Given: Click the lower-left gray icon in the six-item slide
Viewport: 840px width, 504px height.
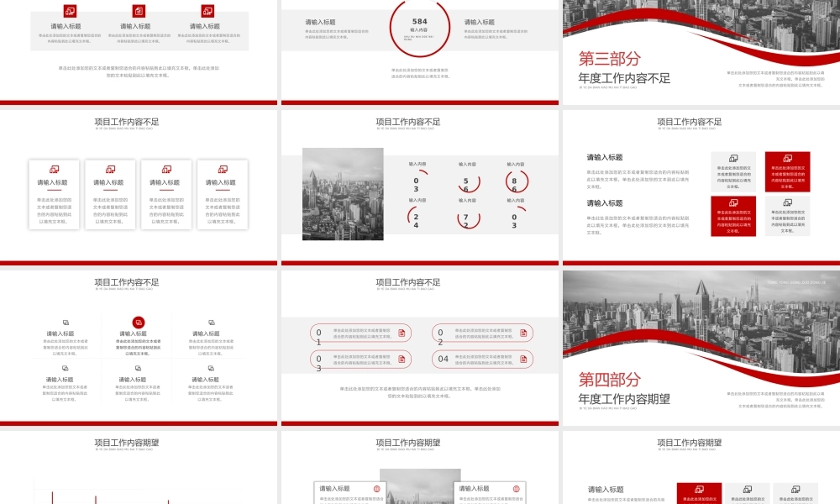Looking at the screenshot, I should pos(66,369).
